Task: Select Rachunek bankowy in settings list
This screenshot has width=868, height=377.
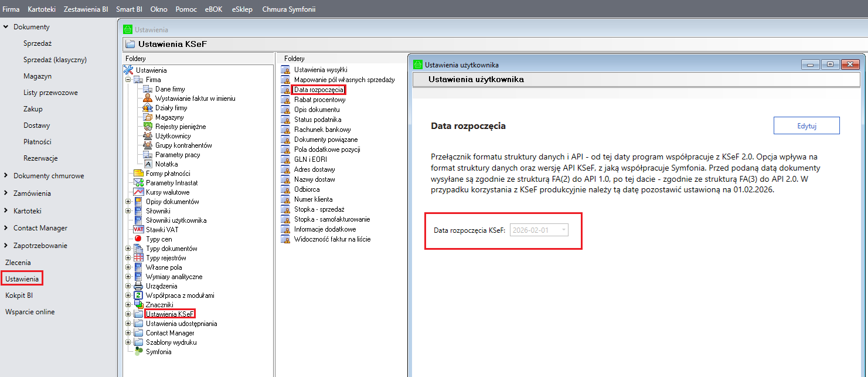Action: [322, 130]
